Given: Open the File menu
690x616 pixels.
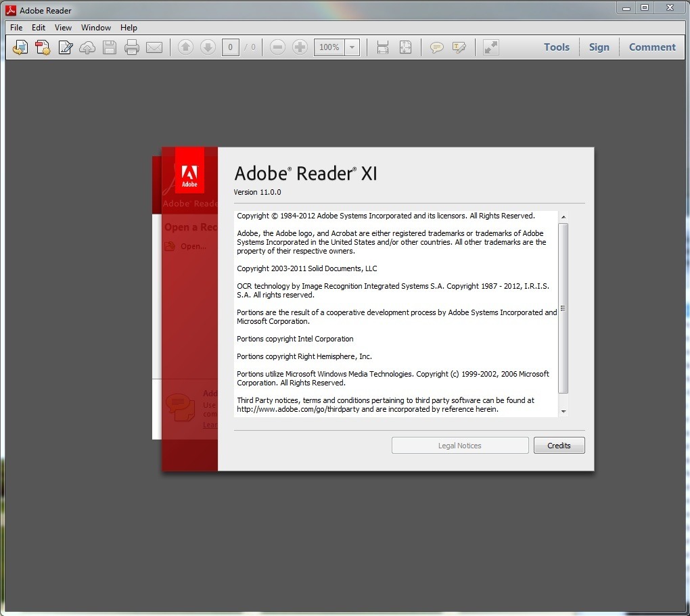Looking at the screenshot, I should point(16,28).
